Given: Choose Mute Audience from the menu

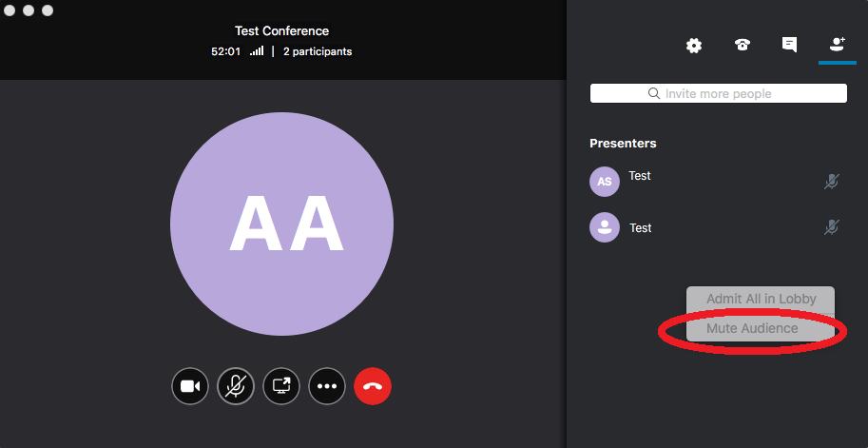Looking at the screenshot, I should 752,328.
